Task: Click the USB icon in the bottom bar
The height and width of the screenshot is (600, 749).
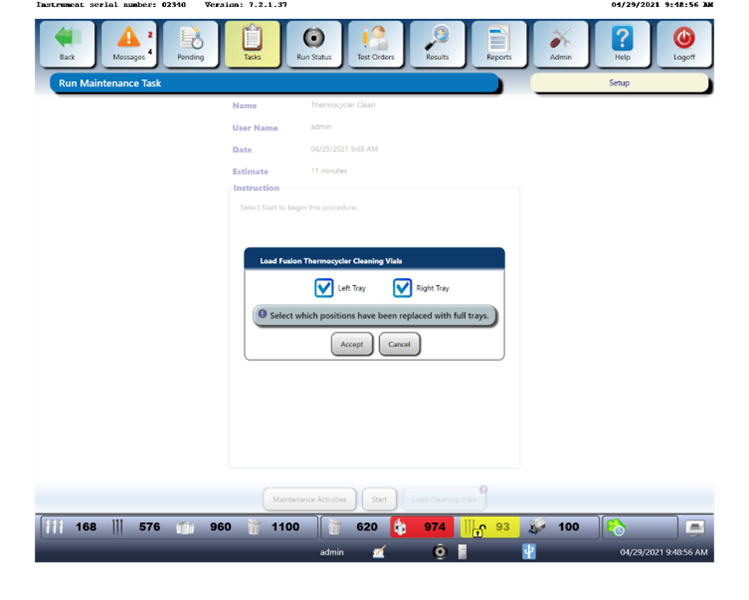Action: (x=529, y=552)
